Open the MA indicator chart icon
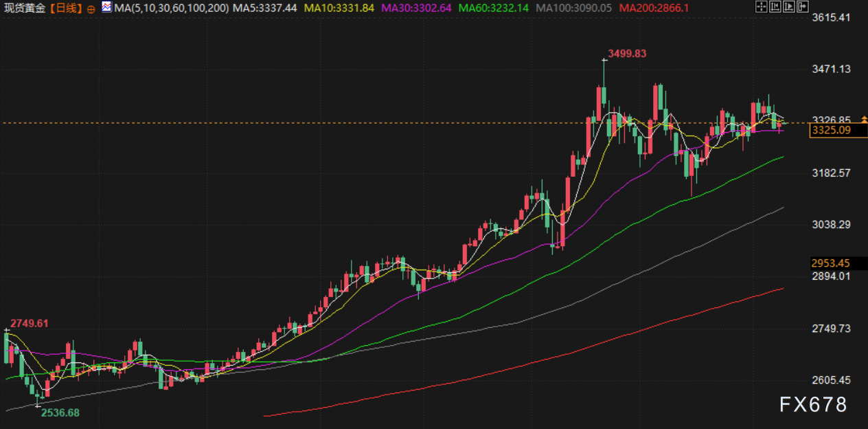The image size is (868, 429). point(106,8)
